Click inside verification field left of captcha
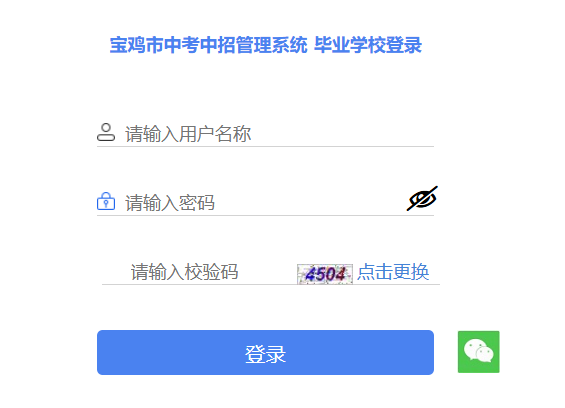 [267, 272]
